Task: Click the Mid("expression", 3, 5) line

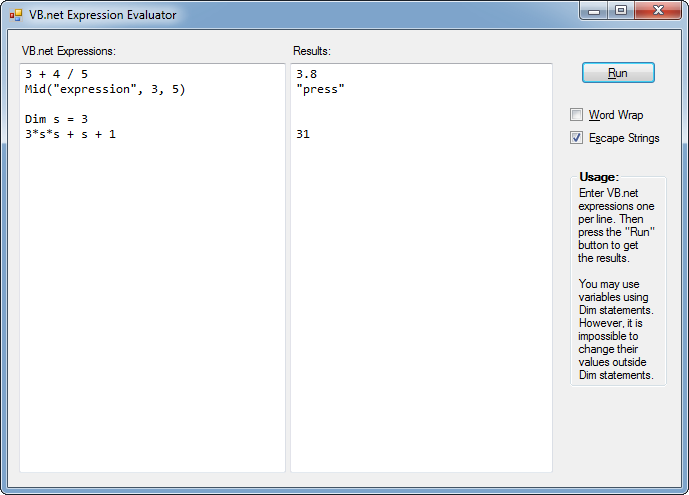Action: click(x=105, y=89)
